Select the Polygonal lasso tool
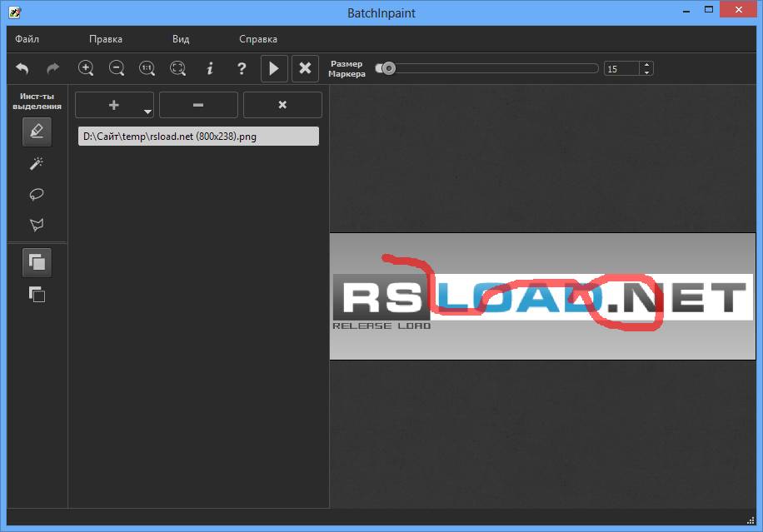Viewport: 763px width, 532px height. pos(37,225)
